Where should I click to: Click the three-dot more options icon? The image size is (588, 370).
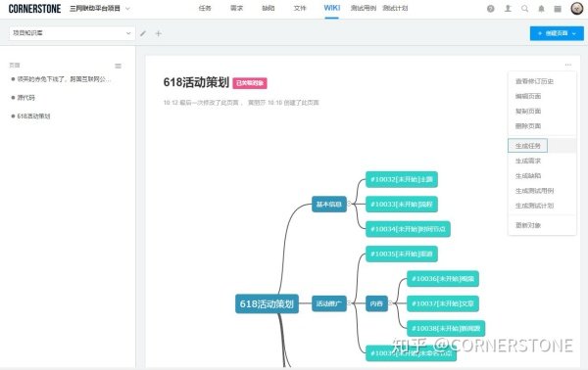568,65
